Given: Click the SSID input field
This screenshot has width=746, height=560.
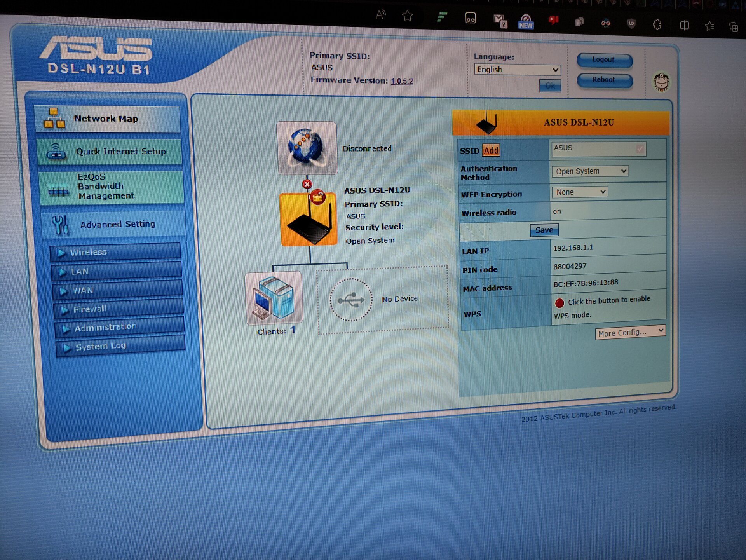Looking at the screenshot, I should click(x=598, y=148).
